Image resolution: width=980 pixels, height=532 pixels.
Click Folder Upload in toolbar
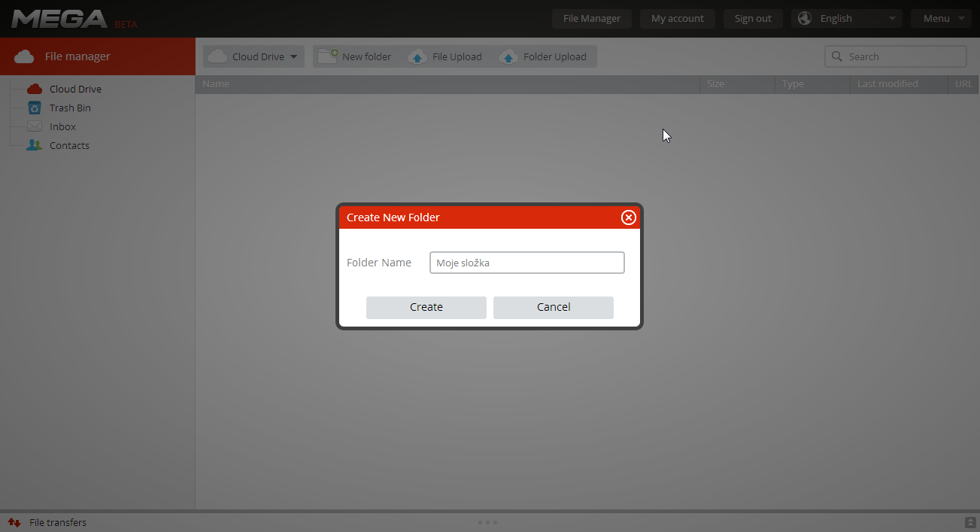coord(545,56)
